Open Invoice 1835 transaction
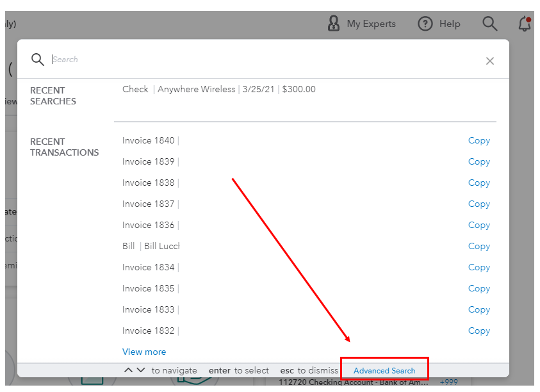This screenshot has width=540, height=392. click(x=150, y=288)
